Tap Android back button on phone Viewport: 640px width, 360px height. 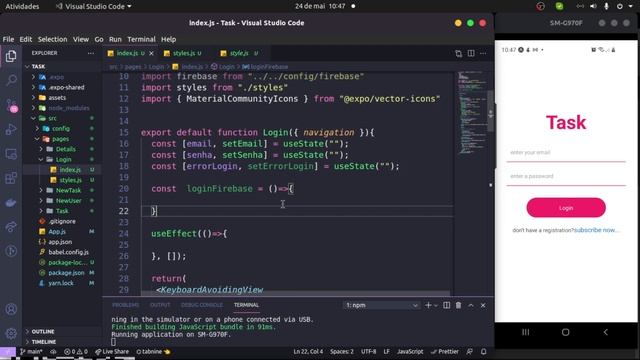point(606,332)
